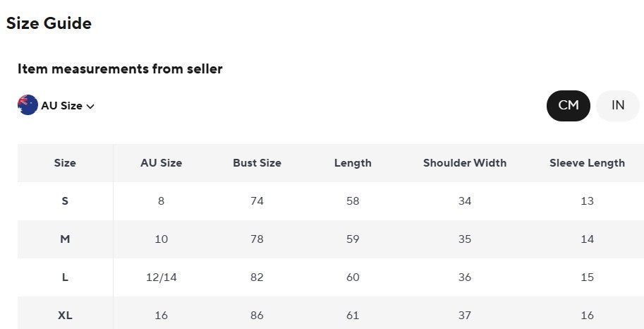Viewport: 644px width, 329px height.
Task: Click the Length column header
Action: coord(353,163)
